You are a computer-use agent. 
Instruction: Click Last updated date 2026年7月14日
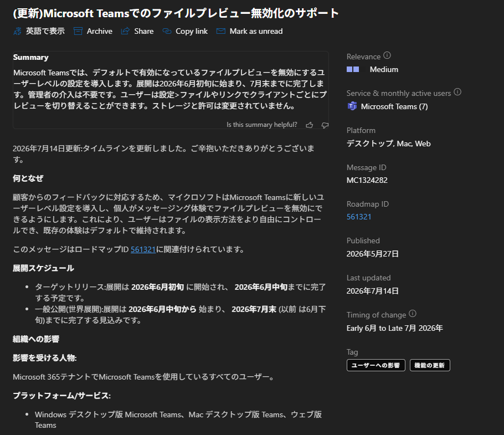[x=373, y=291]
